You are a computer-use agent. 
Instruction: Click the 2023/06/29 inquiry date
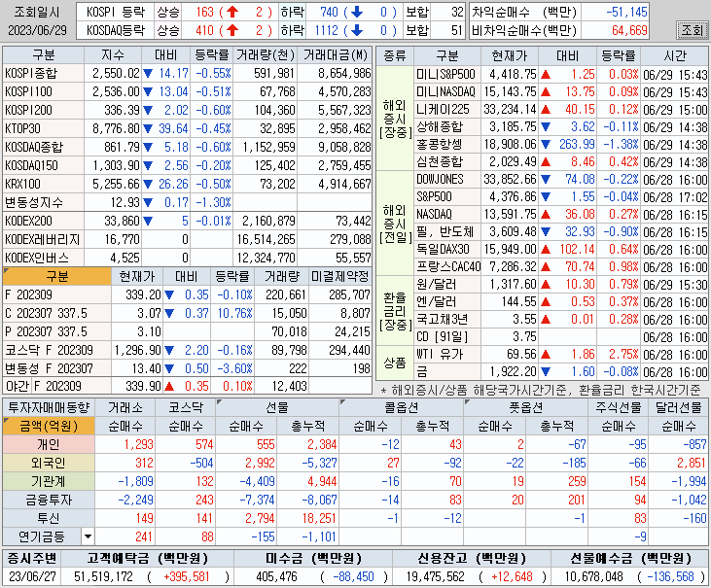[x=38, y=30]
